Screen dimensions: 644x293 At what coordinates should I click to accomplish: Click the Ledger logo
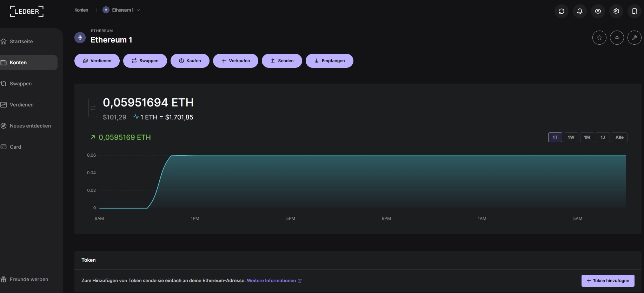[27, 11]
